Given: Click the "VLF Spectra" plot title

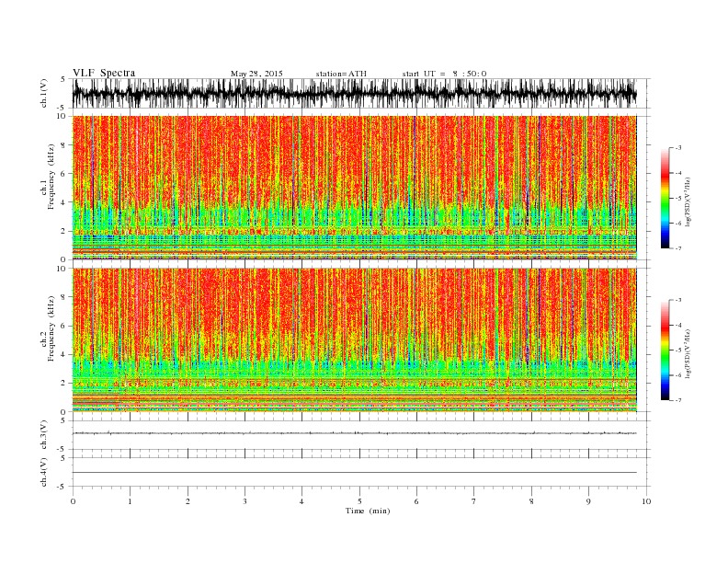Looking at the screenshot, I should tap(104, 73).
